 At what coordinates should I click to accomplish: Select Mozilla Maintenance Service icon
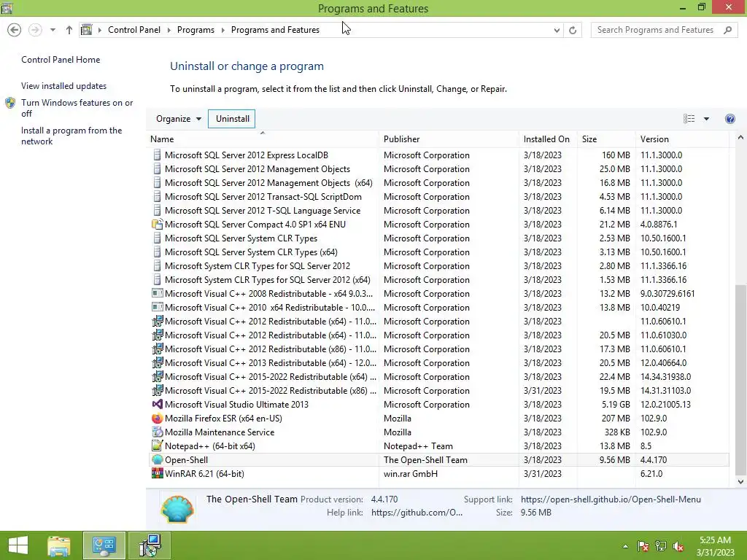click(158, 432)
